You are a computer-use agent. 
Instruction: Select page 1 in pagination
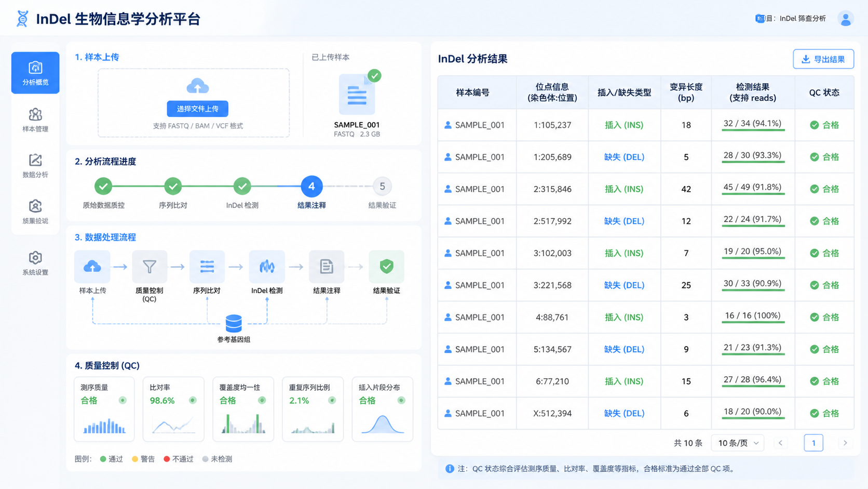(813, 443)
